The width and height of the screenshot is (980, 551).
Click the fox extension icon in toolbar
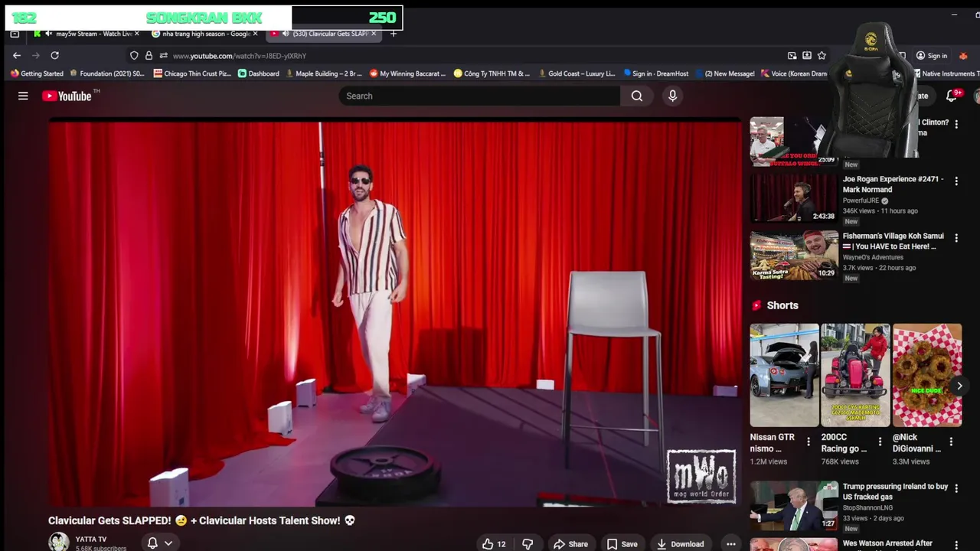[x=963, y=55]
